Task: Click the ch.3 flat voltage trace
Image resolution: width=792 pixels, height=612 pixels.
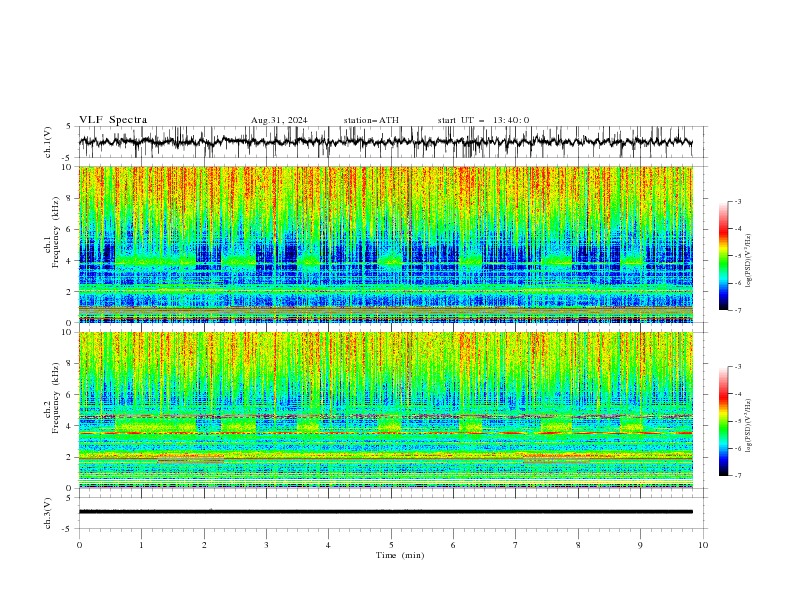Action: click(x=385, y=512)
